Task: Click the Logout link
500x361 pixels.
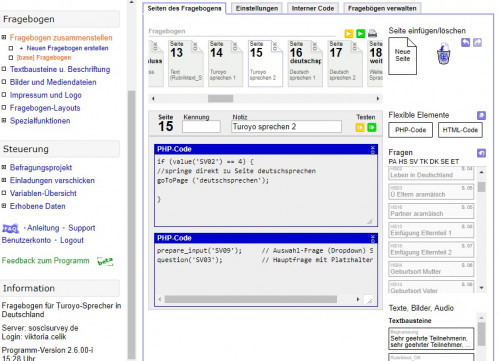Action: pyautogui.click(x=72, y=240)
